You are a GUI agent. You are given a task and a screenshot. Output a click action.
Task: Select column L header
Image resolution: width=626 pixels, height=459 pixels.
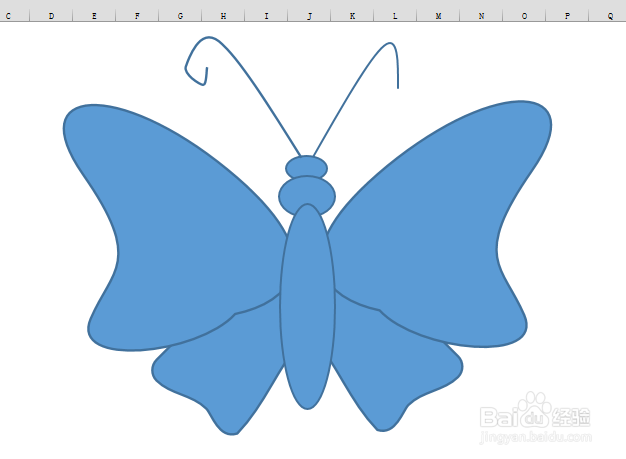[395, 16]
